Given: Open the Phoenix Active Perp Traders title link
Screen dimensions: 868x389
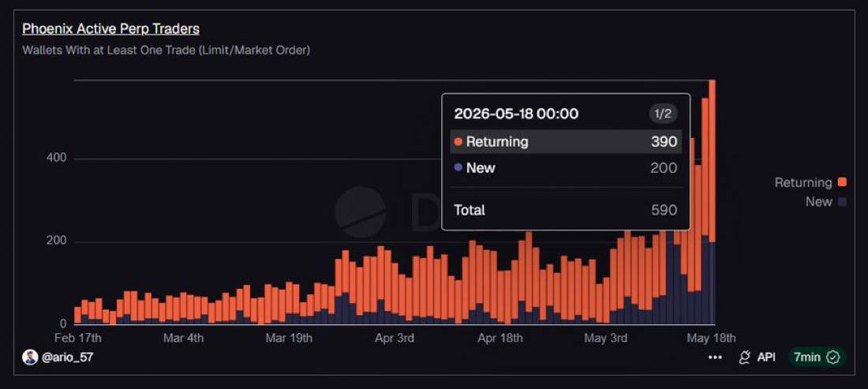Looking at the screenshot, I should click(x=110, y=28).
